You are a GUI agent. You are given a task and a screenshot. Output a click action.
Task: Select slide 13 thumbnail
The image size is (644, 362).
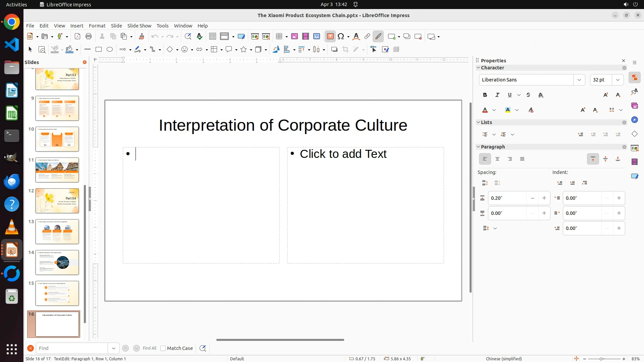tap(57, 232)
